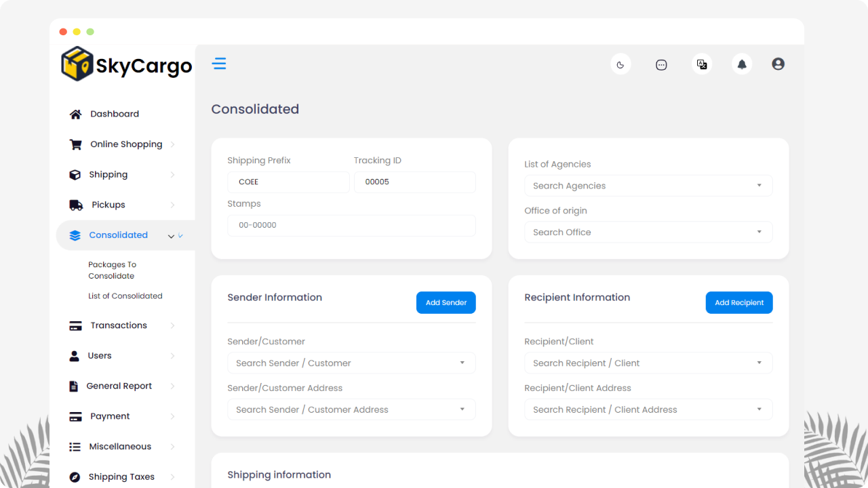Open the language translate icon

(x=702, y=64)
